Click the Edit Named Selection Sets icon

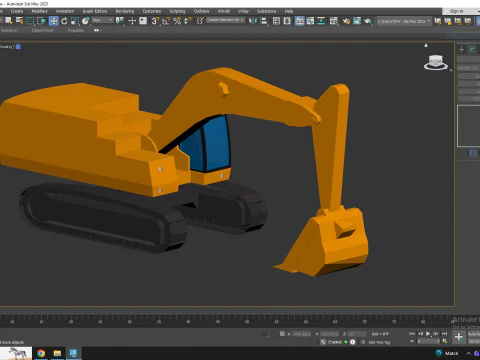coord(200,21)
